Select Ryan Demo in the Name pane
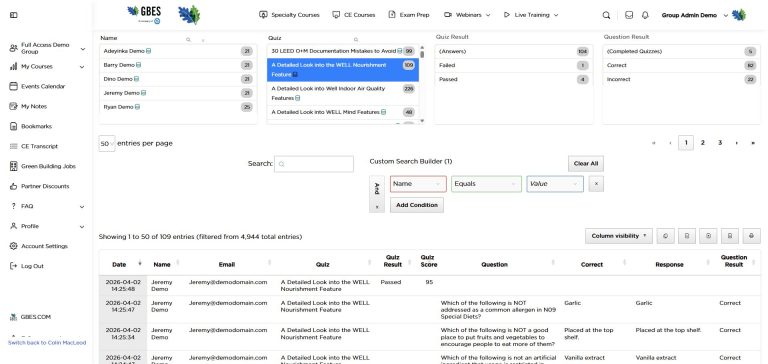The width and height of the screenshot is (768, 364). click(x=178, y=107)
